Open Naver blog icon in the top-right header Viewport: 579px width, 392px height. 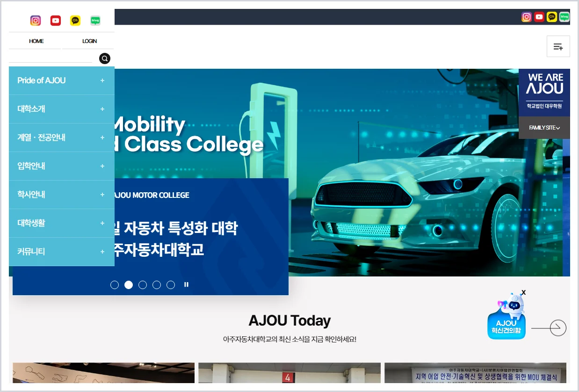coord(565,17)
